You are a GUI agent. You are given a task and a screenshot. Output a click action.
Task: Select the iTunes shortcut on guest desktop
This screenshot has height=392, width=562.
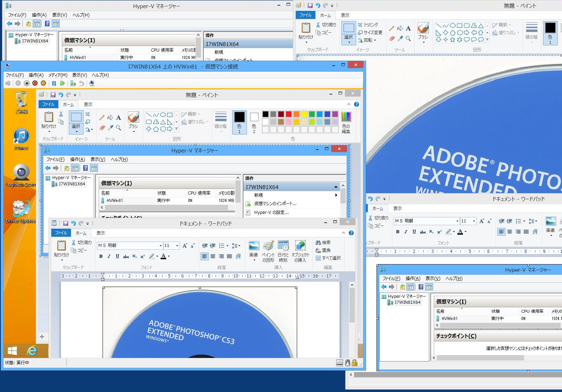click(x=21, y=139)
